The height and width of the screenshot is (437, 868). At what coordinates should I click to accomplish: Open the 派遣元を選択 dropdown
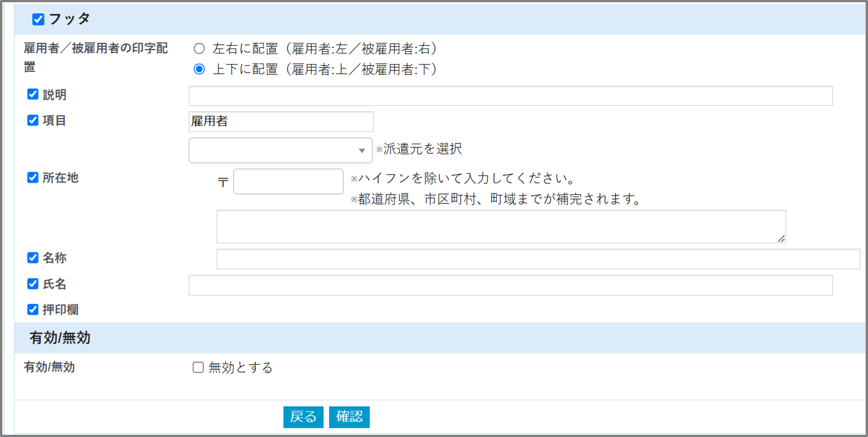(281, 150)
